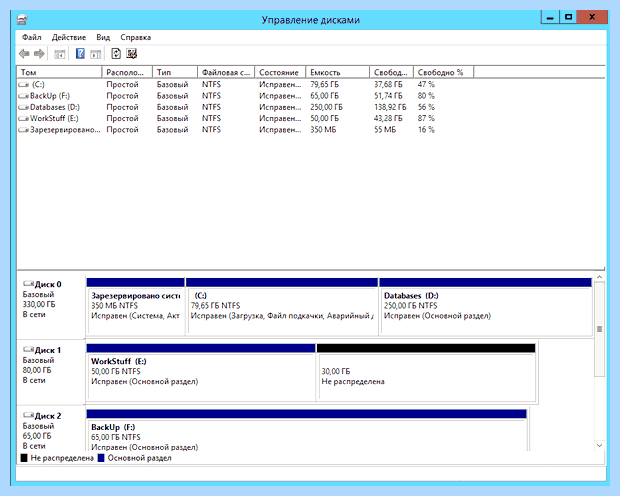The width and height of the screenshot is (620, 496).
Task: Click the black Не распределена legend swatch
Action: [x=24, y=458]
